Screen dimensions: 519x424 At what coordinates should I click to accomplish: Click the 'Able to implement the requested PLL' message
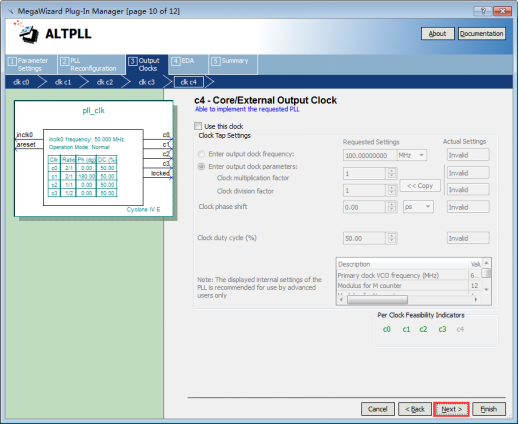(x=247, y=109)
